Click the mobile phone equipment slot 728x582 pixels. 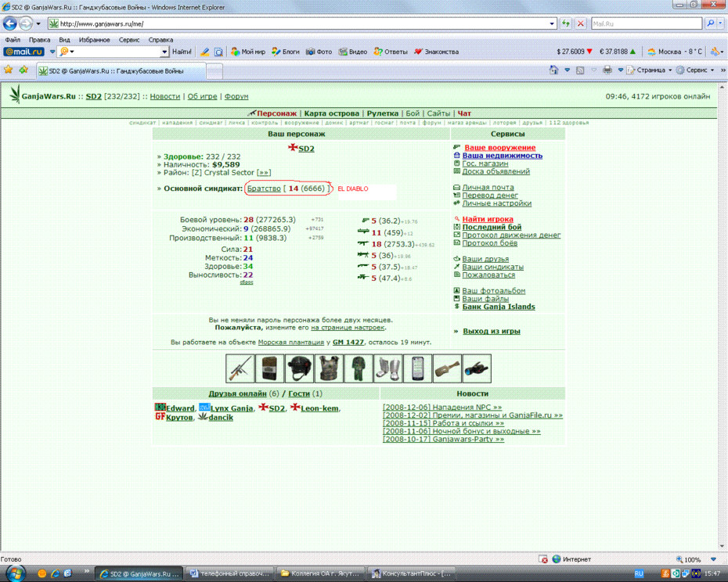418,368
